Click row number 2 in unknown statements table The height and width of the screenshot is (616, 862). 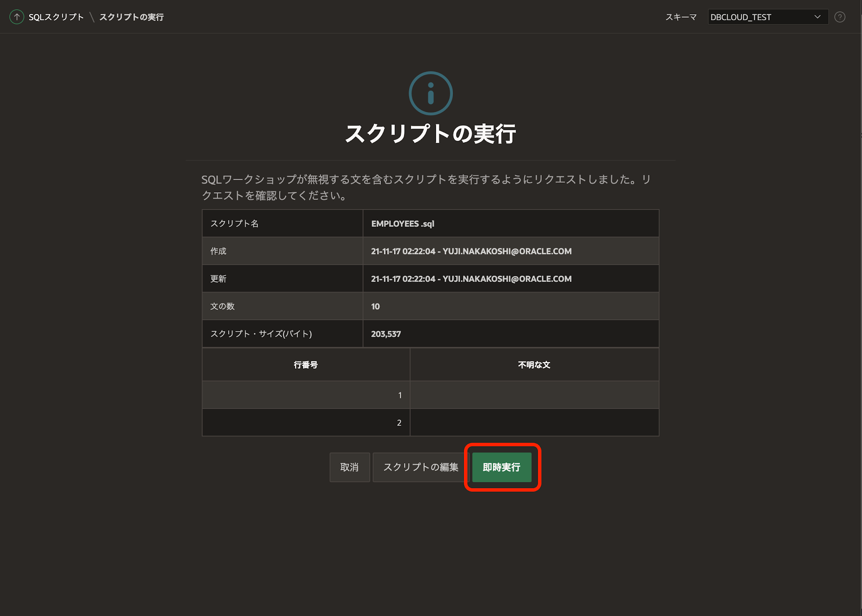coord(399,422)
